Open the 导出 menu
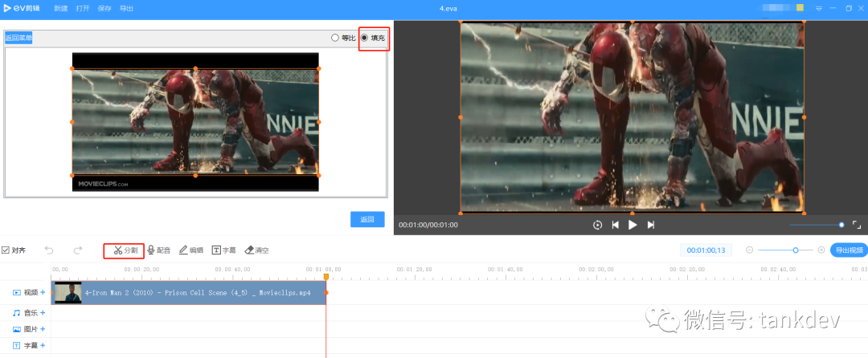 (126, 8)
